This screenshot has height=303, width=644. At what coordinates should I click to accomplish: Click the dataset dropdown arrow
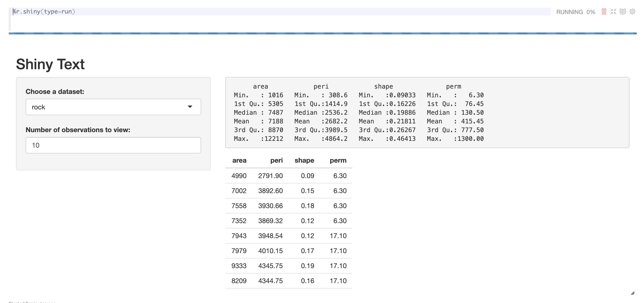click(190, 107)
